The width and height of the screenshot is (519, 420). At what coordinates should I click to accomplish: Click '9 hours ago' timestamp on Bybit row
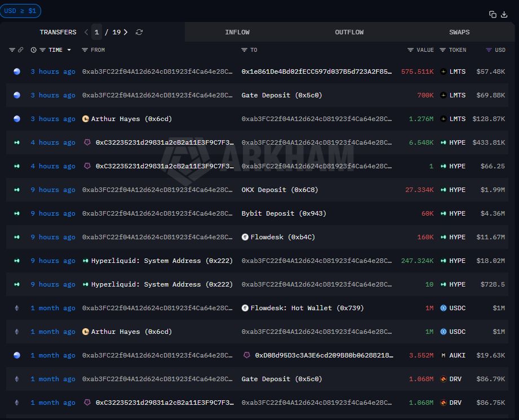[53, 213]
